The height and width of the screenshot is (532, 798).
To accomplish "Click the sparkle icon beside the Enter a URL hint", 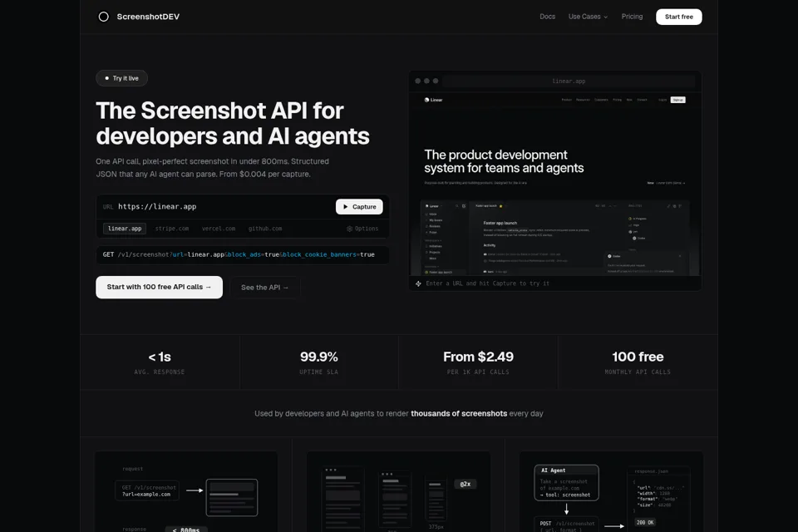I will (x=418, y=283).
